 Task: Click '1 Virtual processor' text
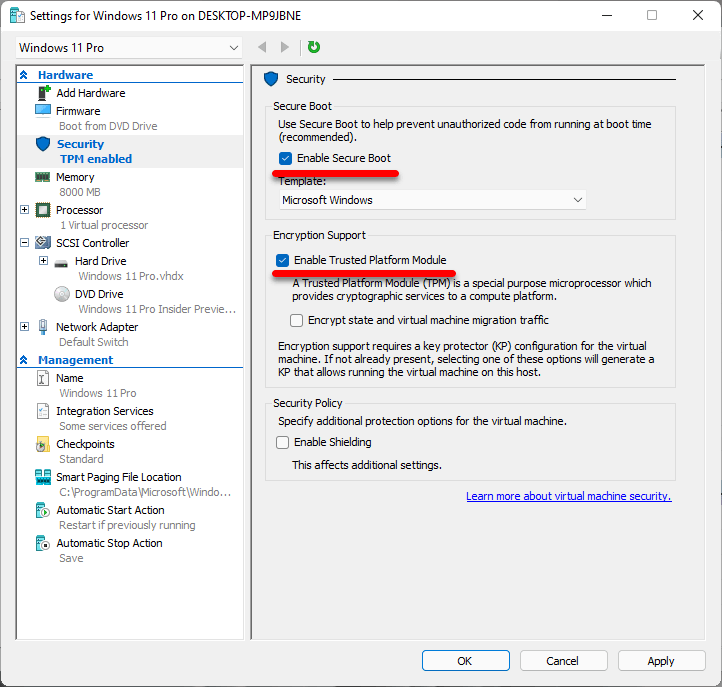pyautogui.click(x=104, y=225)
